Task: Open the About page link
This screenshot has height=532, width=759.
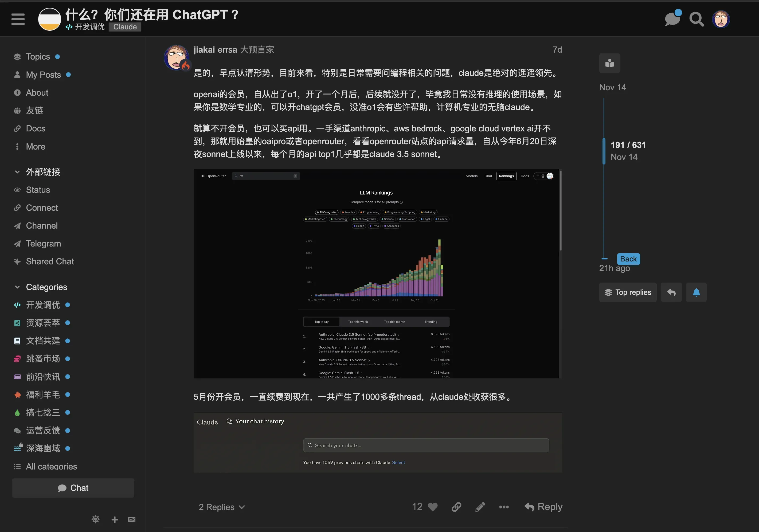Action: pos(37,93)
